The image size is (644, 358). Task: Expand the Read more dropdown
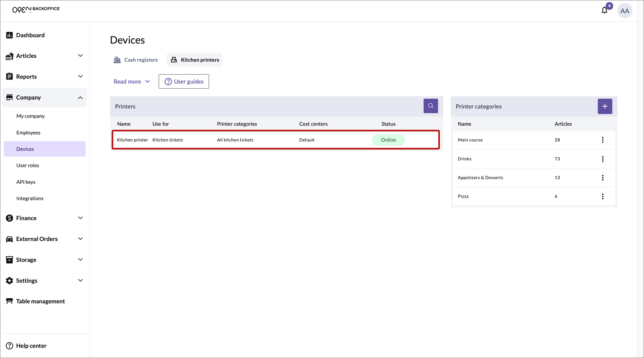pyautogui.click(x=131, y=81)
